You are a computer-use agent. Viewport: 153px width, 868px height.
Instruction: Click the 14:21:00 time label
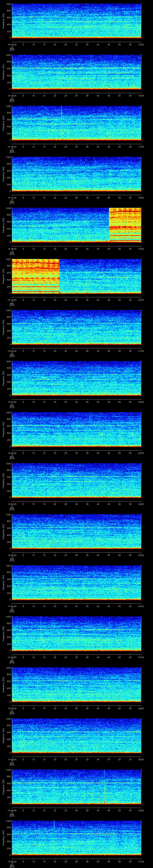(x=12, y=402)
